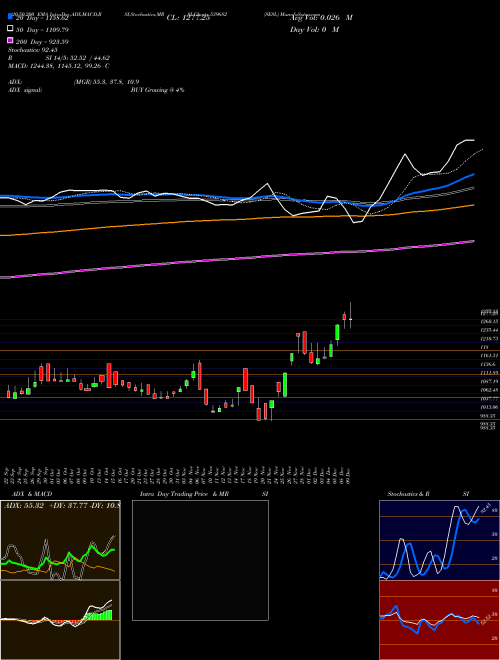Click the '(MGR) 55.3, 37.8, 10.9' ADX values
Image resolution: width=500 pixels, height=660 pixels.
click(x=106, y=82)
